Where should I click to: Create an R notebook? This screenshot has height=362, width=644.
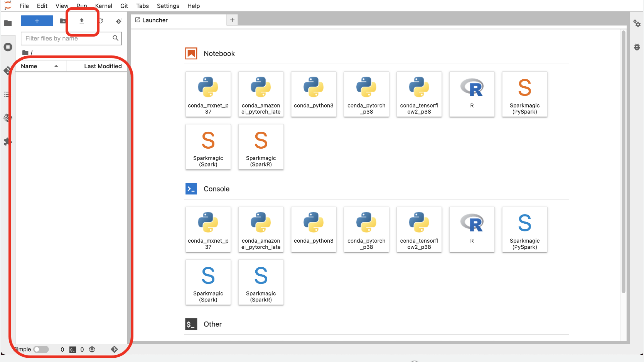pyautogui.click(x=472, y=94)
